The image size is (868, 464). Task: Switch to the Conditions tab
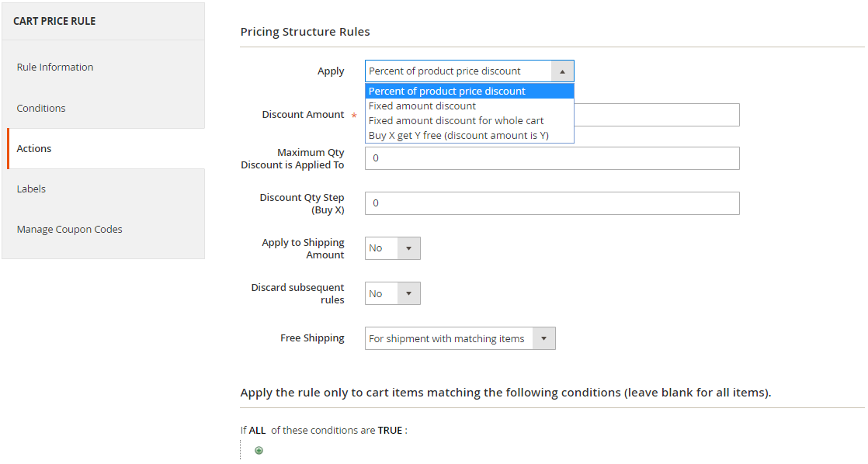click(41, 108)
